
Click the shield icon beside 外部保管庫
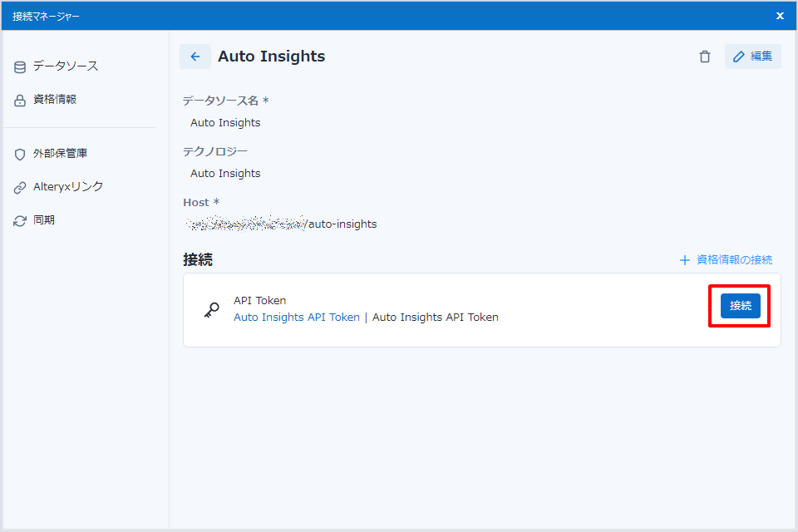coord(20,154)
